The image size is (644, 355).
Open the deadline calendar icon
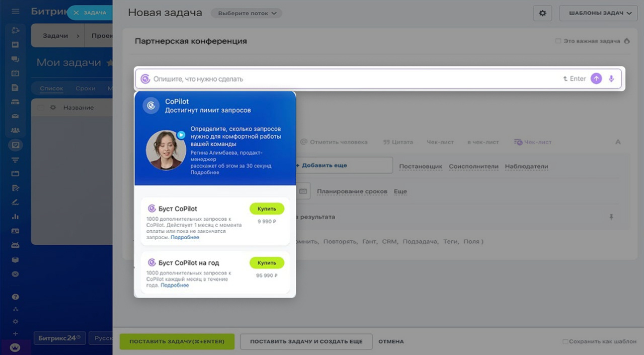pyautogui.click(x=303, y=191)
